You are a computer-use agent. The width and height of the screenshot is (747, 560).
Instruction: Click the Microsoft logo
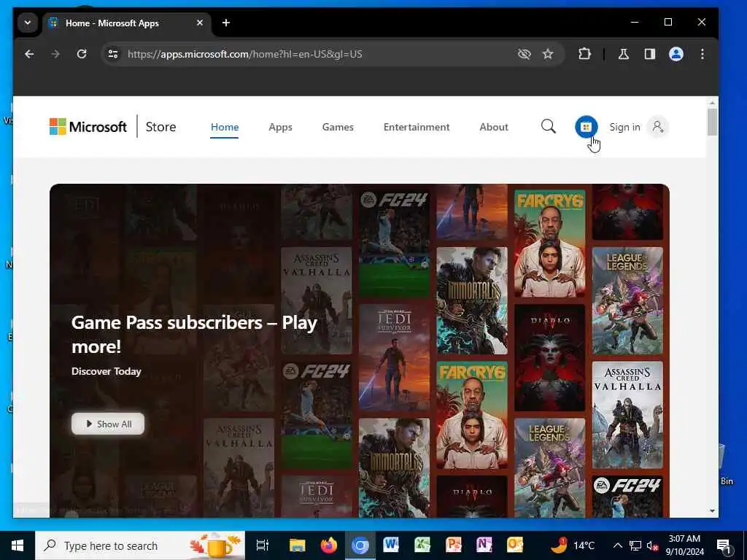(x=88, y=127)
